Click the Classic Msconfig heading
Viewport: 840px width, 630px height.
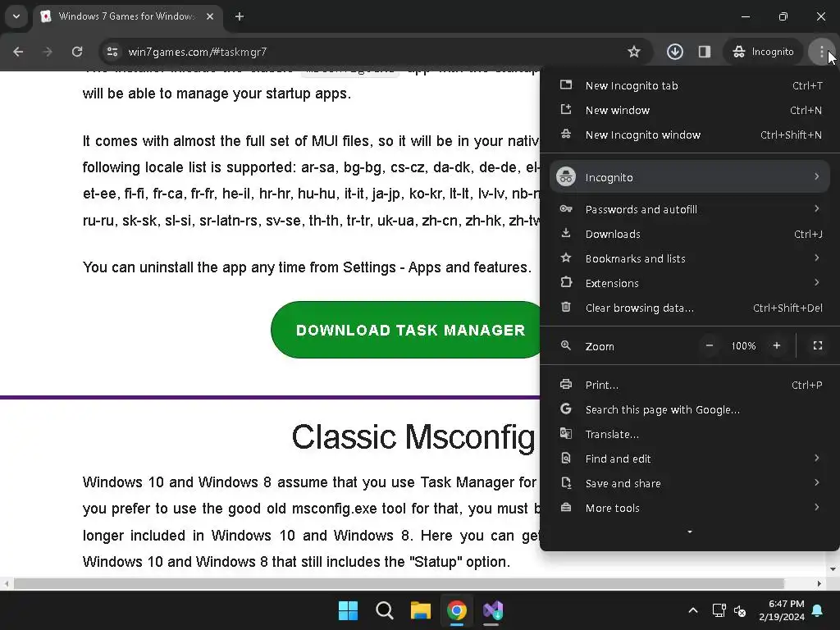click(413, 437)
